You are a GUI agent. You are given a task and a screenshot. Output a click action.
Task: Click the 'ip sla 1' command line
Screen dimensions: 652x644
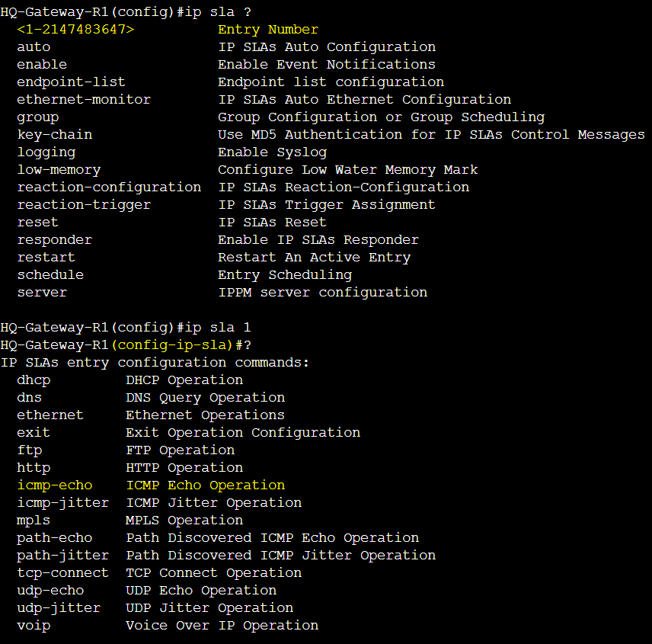click(126, 328)
